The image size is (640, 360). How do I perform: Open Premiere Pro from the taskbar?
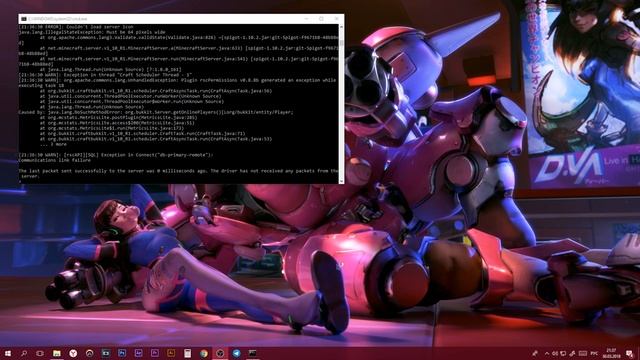pos(155,353)
